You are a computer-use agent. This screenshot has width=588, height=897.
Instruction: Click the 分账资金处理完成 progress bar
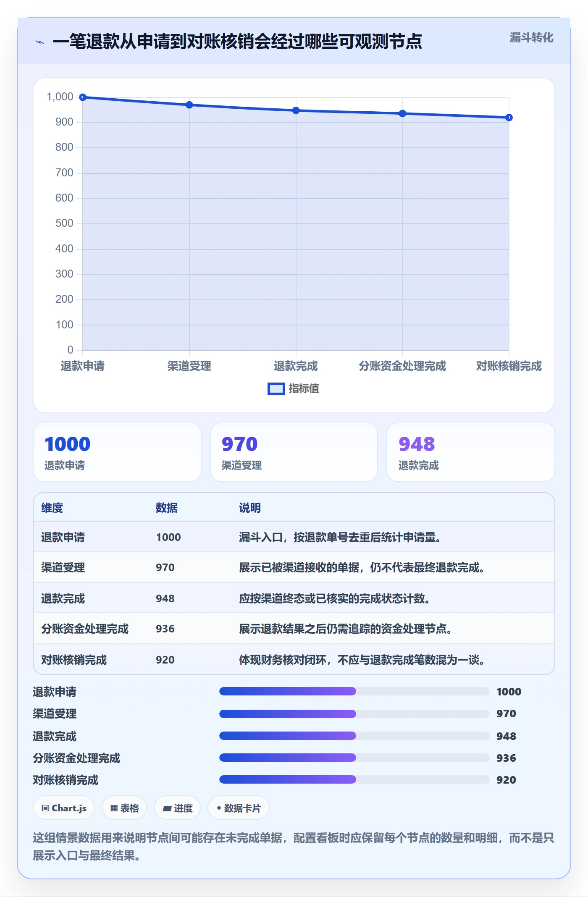(354, 758)
